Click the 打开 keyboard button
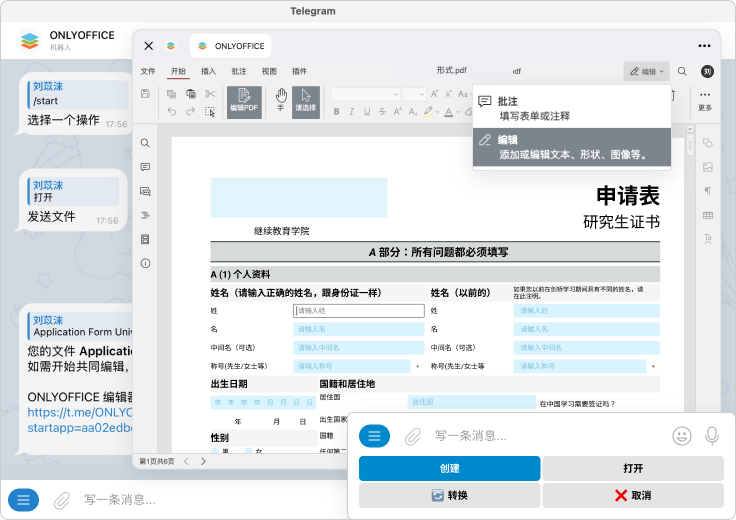Viewport: 736px width, 520px height. [x=633, y=468]
